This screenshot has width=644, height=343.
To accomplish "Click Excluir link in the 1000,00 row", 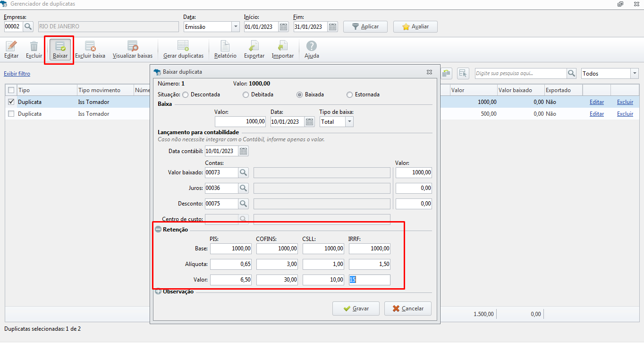I will [625, 102].
